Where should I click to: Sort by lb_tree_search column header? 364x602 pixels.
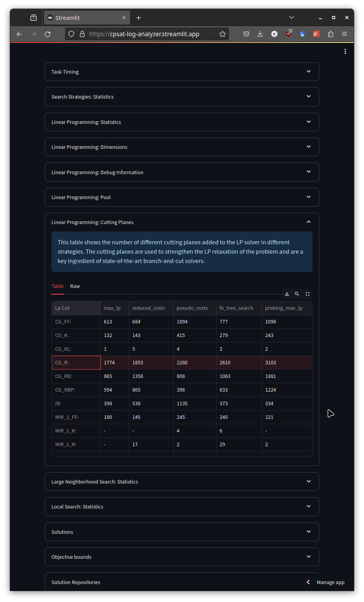239,308
